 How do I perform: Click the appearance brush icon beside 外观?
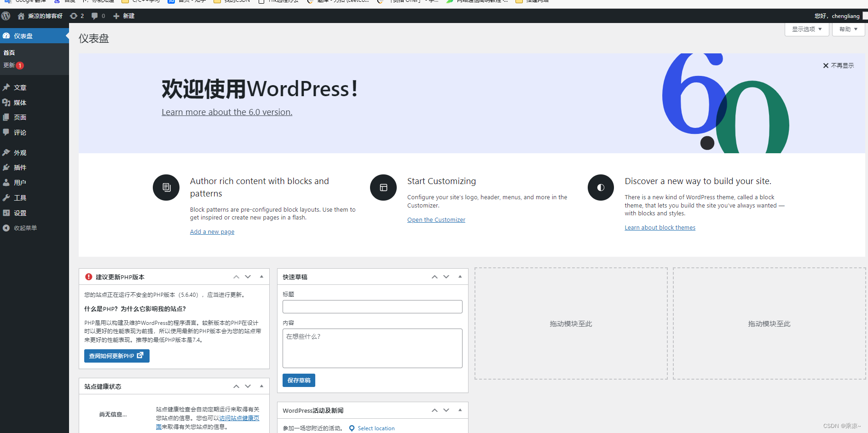point(6,153)
